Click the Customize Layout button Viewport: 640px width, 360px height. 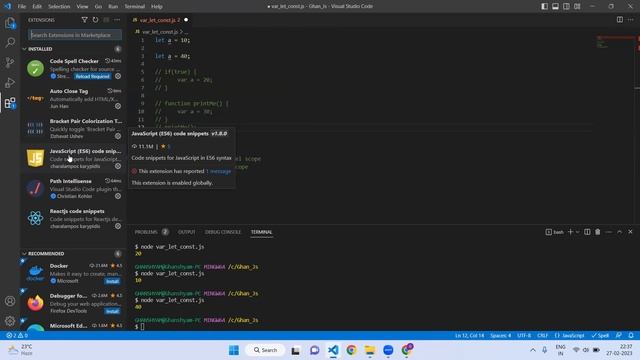coord(577,6)
